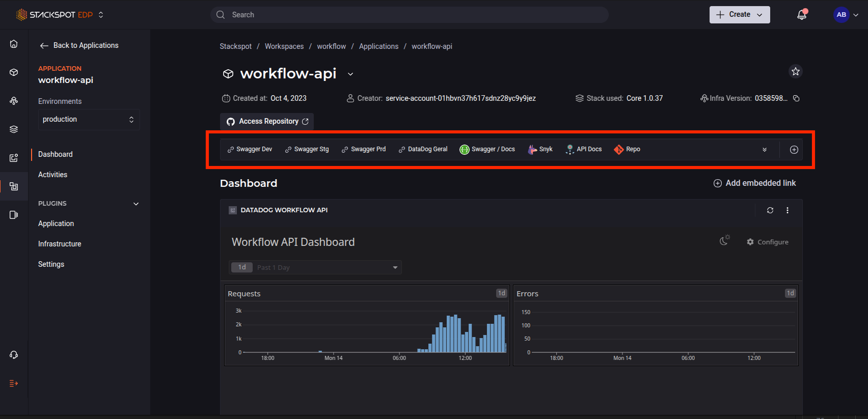Click the notifications bell icon
This screenshot has width=868, height=419.
(802, 15)
